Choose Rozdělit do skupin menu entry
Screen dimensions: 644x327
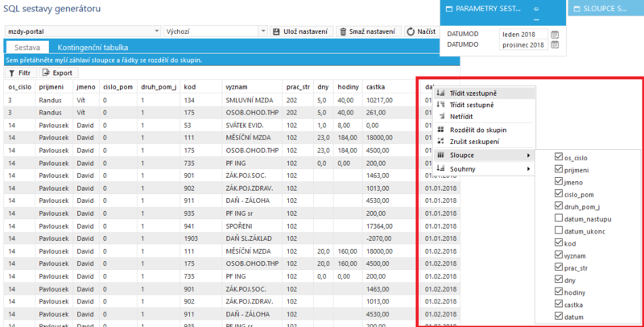(x=485, y=130)
